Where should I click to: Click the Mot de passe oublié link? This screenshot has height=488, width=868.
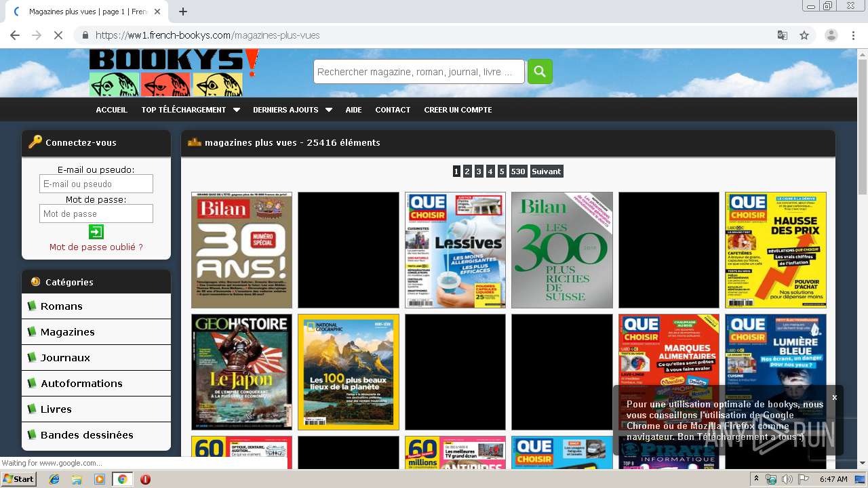point(96,247)
